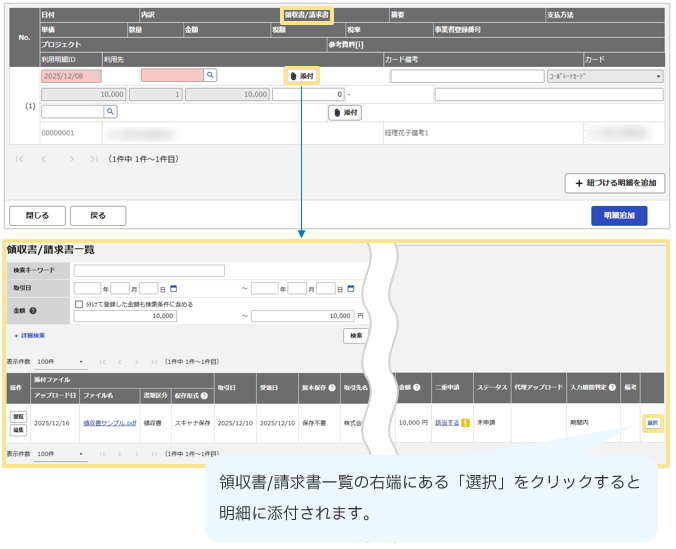Go to first page in the pager above the receipt table
Image resolution: width=676 pixels, height=549 pixels.
(x=103, y=362)
